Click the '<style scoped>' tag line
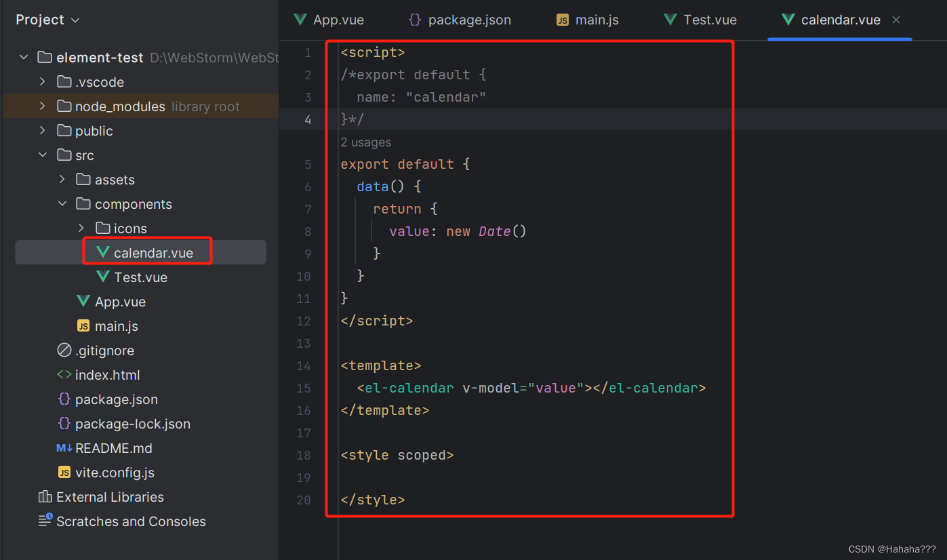Image resolution: width=947 pixels, height=560 pixels. (397, 456)
